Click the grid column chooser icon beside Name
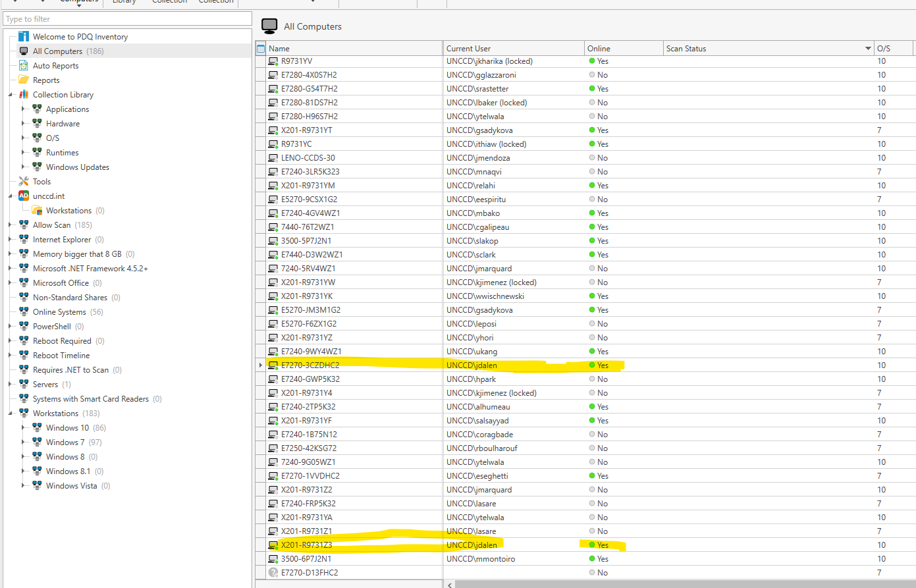Viewport: 916px width, 588px height. point(261,49)
